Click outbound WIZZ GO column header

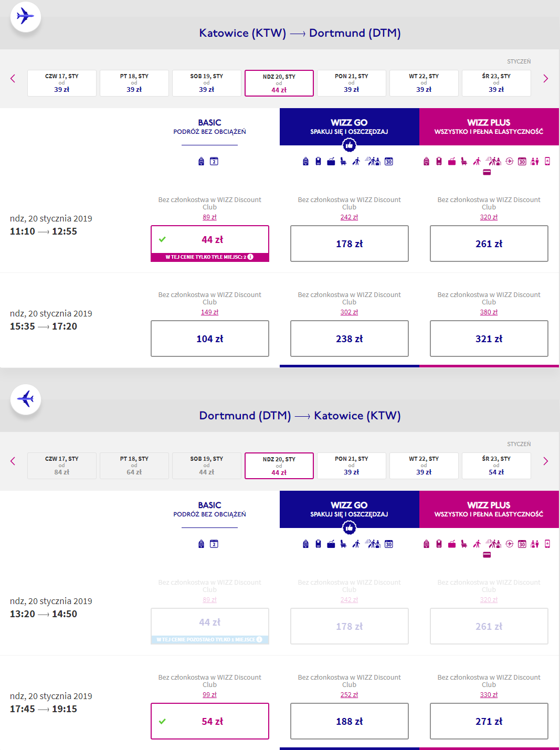point(350,126)
